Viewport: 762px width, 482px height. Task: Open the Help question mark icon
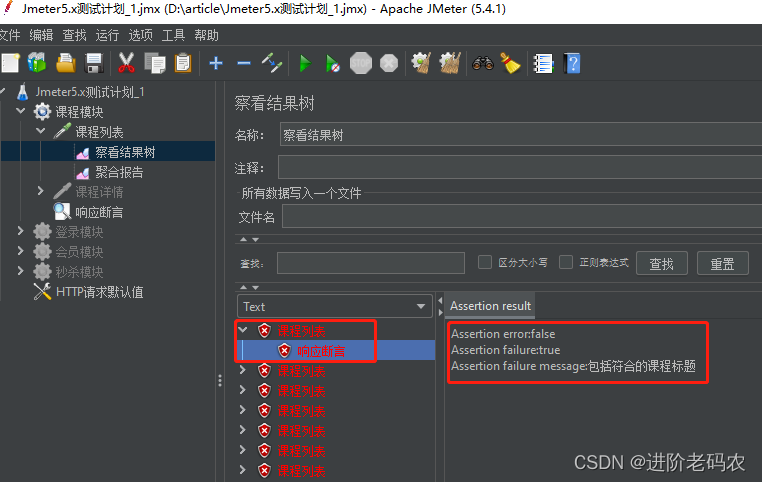click(x=572, y=63)
